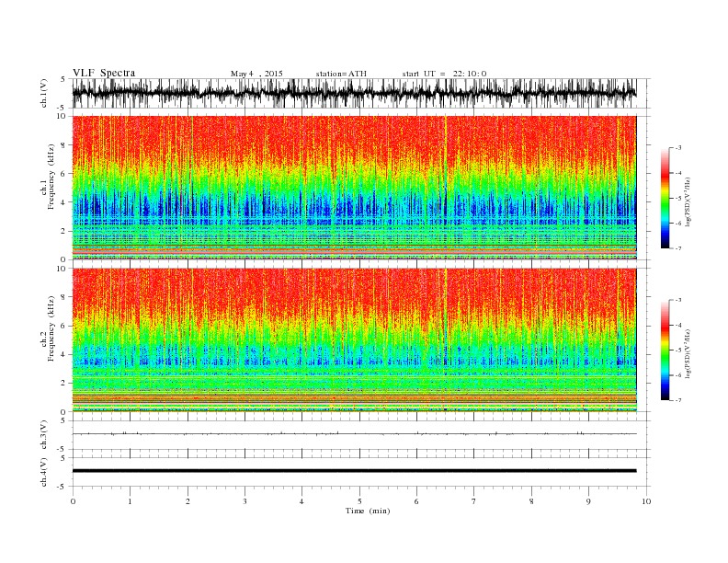Click the '2' kHz tick of ch.1 spectrogram

point(64,231)
